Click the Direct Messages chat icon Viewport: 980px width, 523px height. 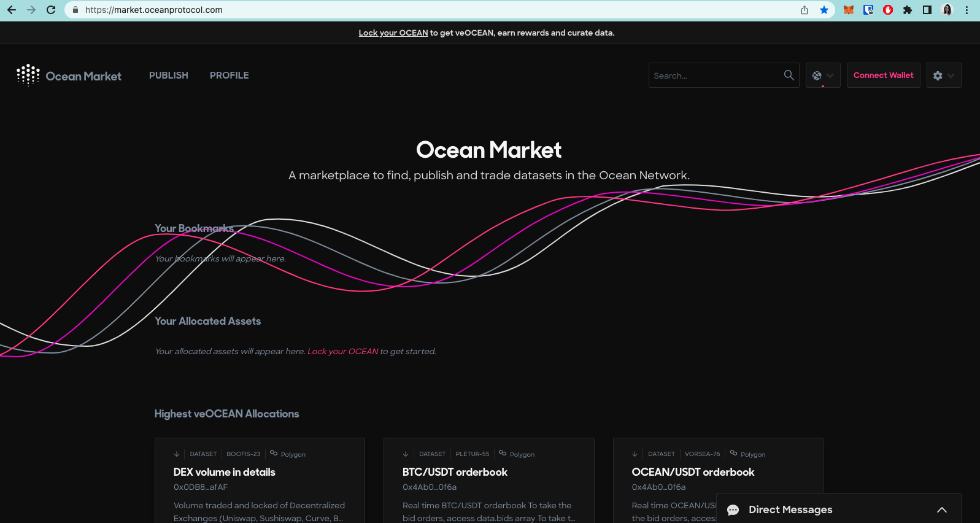pyautogui.click(x=733, y=510)
